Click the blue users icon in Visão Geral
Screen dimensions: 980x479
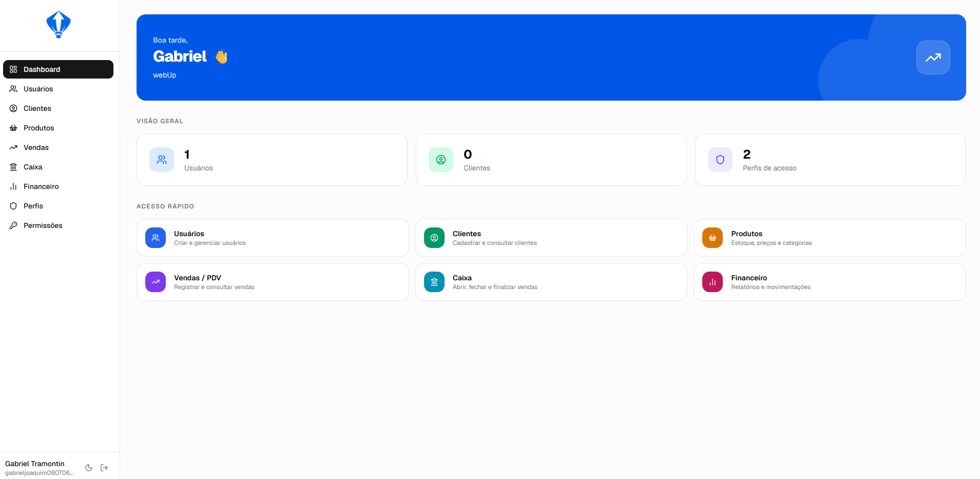[x=162, y=160]
